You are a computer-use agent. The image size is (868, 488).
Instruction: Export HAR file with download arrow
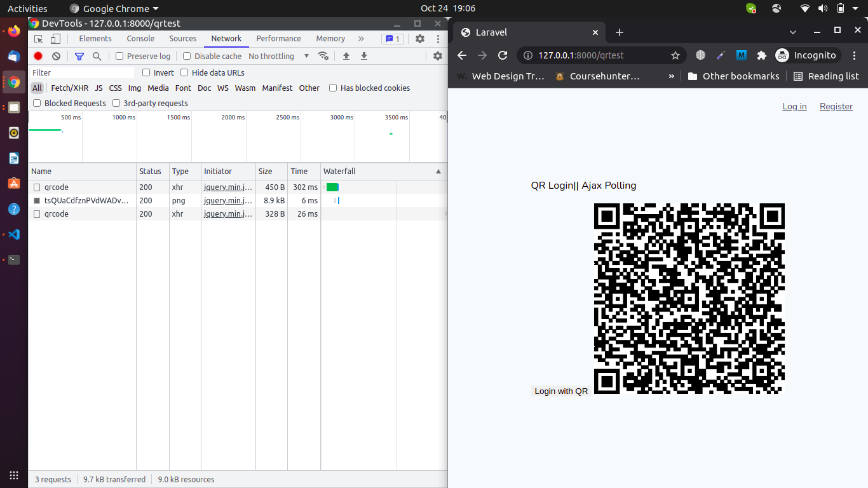(364, 56)
